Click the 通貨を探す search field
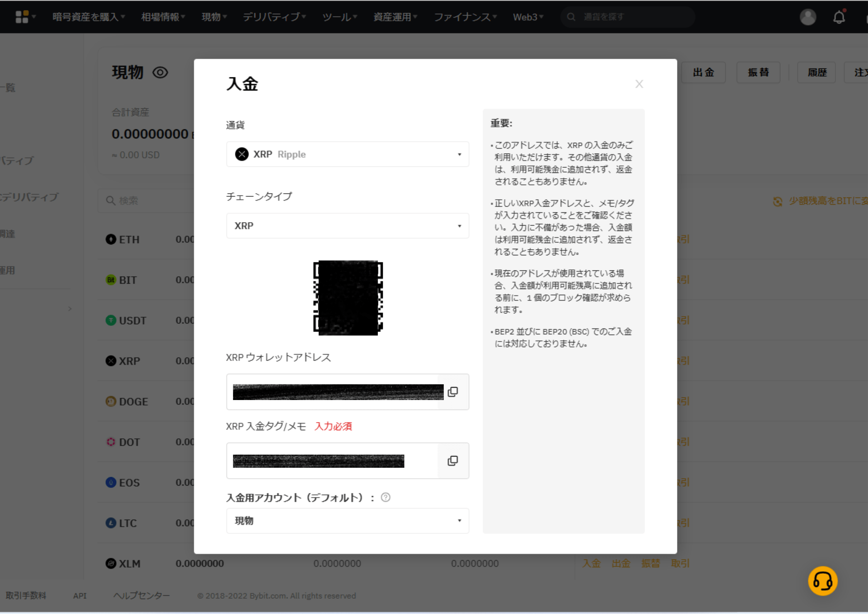 click(x=628, y=17)
